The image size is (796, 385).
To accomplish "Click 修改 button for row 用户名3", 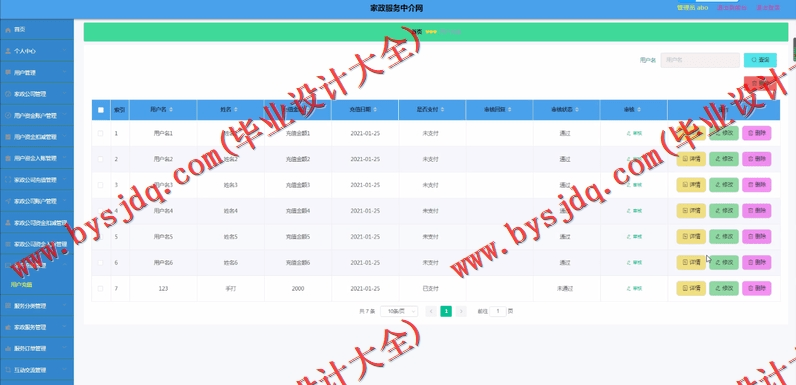I will (x=724, y=185).
